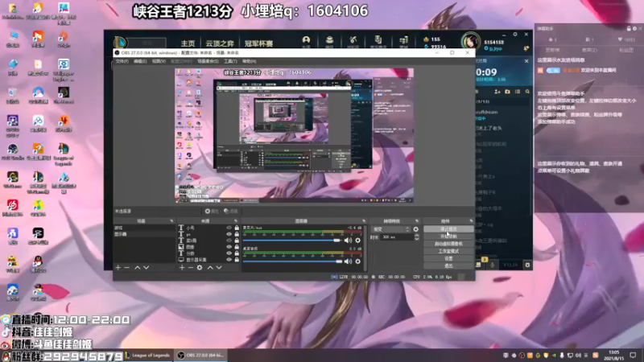Toggle lock on 显示器采集 source

click(x=237, y=260)
